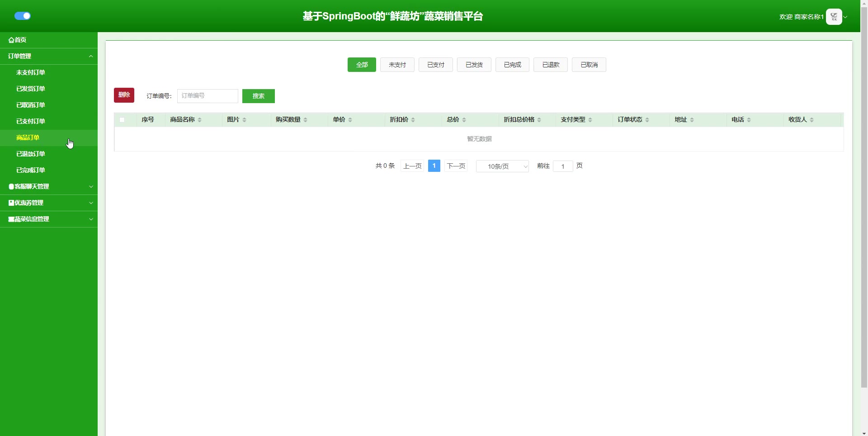Screen dimensions: 868x436
Task: Select the 未支付 filter tab
Action: [397, 65]
